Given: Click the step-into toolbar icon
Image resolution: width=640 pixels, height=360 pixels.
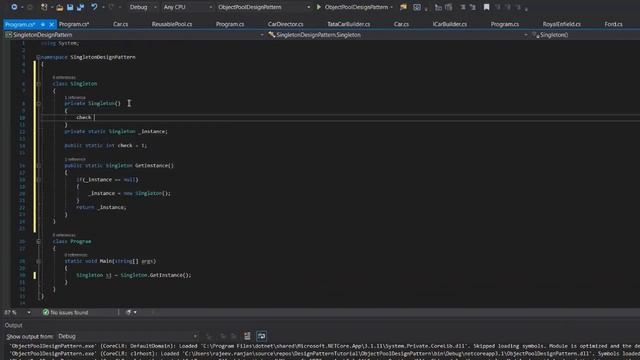Looking at the screenshot, I should pyautogui.click(x=438, y=7).
